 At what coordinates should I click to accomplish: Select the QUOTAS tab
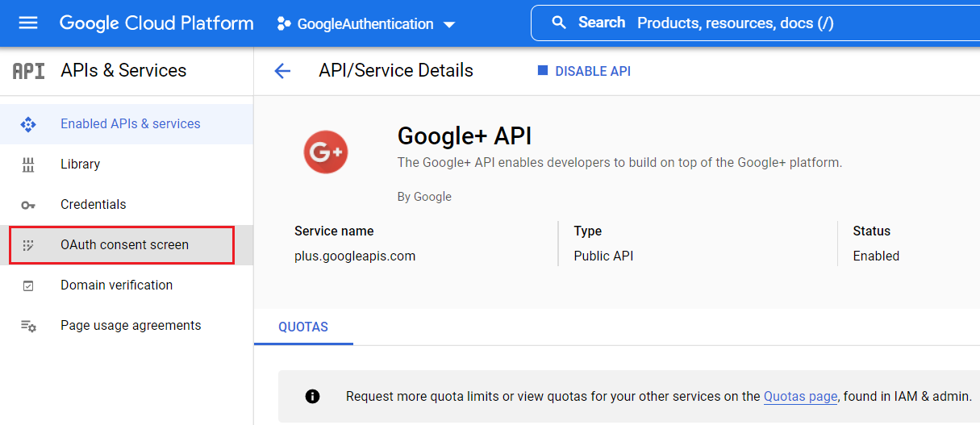coord(303,327)
